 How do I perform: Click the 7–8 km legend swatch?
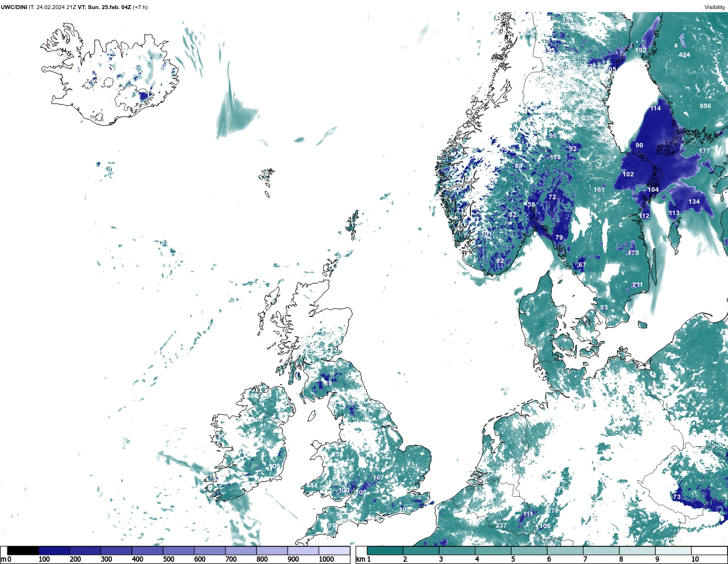pyautogui.click(x=602, y=550)
